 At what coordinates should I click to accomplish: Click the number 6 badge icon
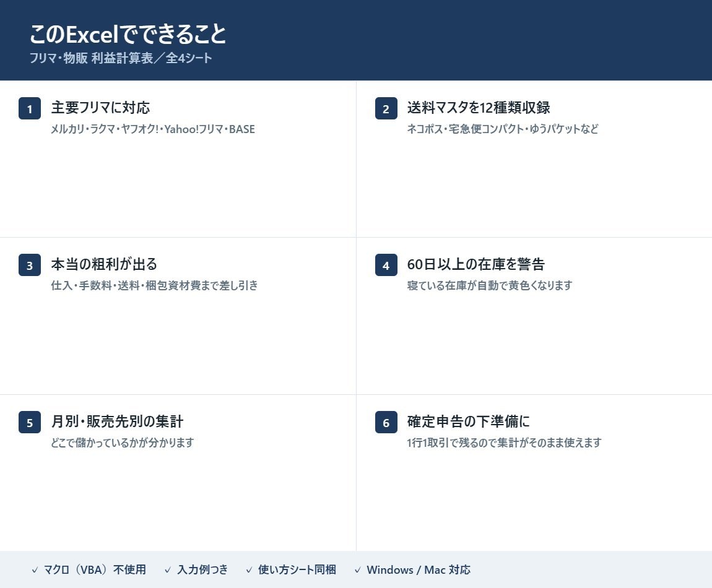pos(386,422)
